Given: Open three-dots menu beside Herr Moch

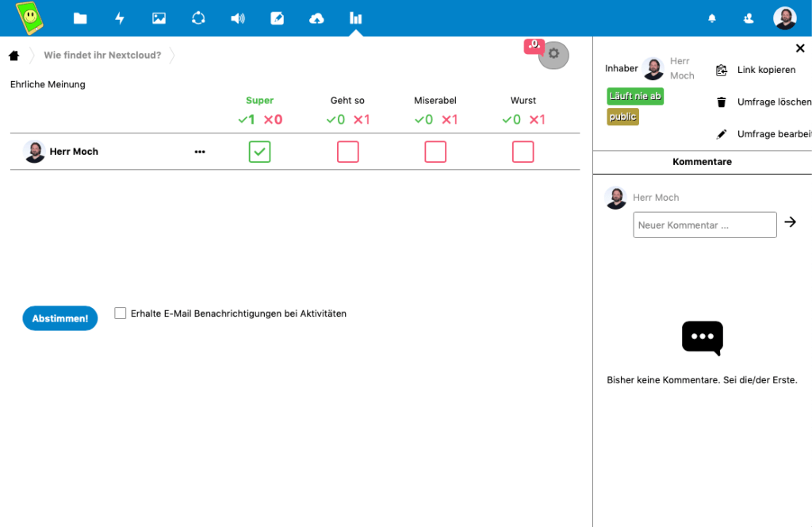Looking at the screenshot, I should pos(200,152).
